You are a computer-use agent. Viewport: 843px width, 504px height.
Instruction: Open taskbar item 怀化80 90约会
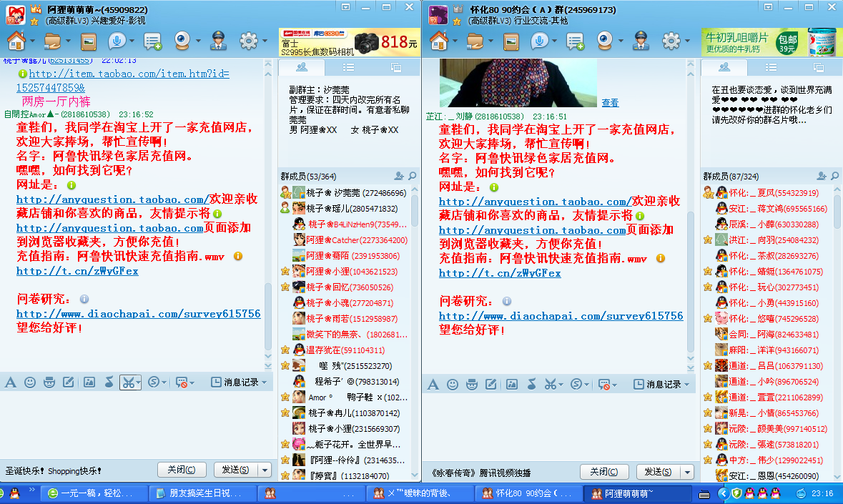click(528, 493)
